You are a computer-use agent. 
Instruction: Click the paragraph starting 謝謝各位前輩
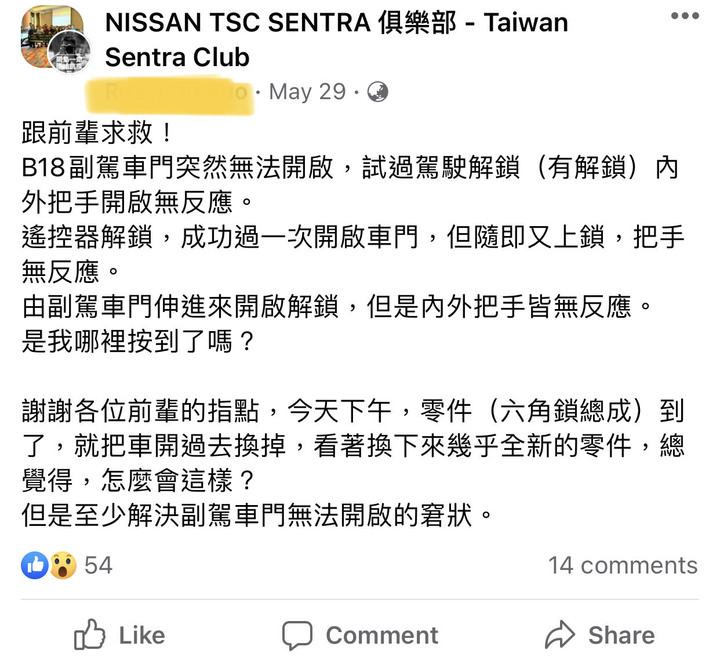pos(353,463)
